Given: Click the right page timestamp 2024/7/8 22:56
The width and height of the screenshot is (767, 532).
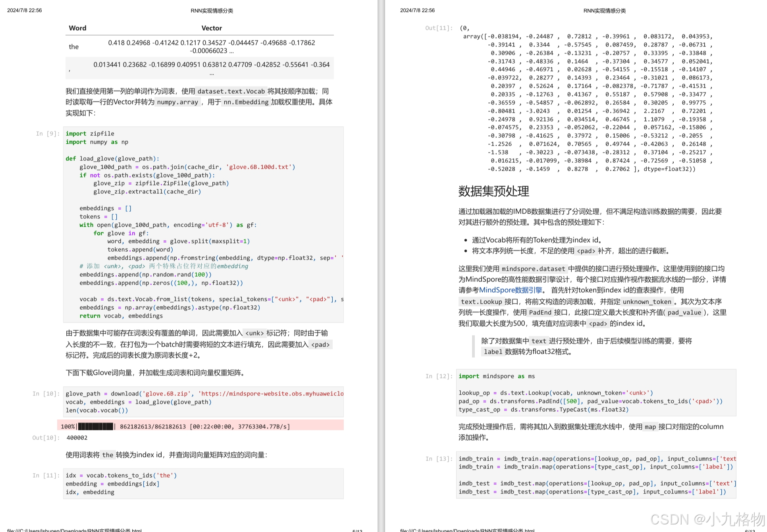Looking at the screenshot, I should [417, 10].
